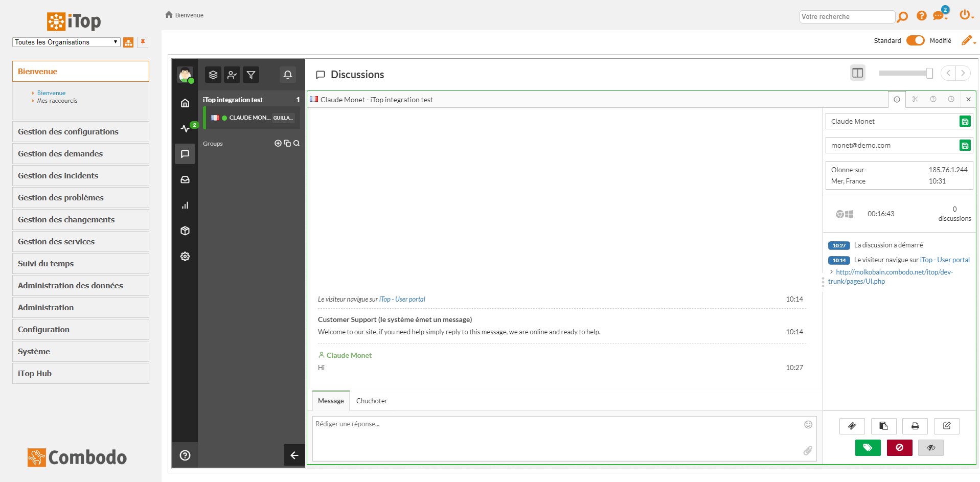980x482 pixels.
Task: Click the user check icon in chat toolbar
Action: [x=232, y=75]
